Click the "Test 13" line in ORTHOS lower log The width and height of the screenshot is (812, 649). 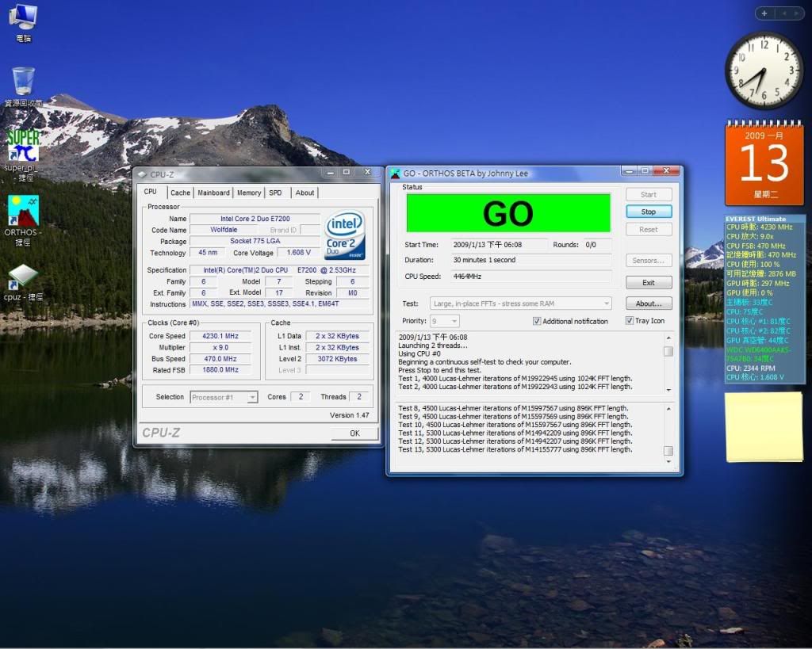515,449
